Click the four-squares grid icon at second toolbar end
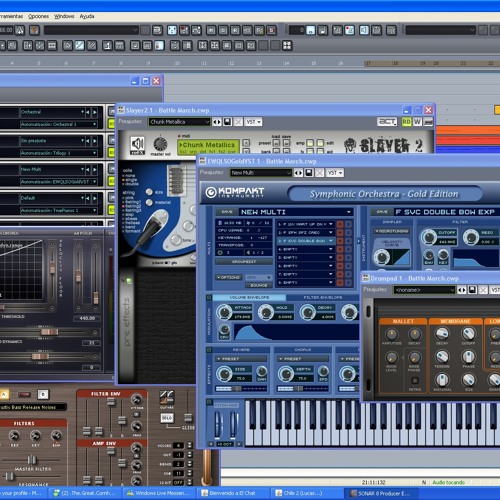 click(287, 45)
